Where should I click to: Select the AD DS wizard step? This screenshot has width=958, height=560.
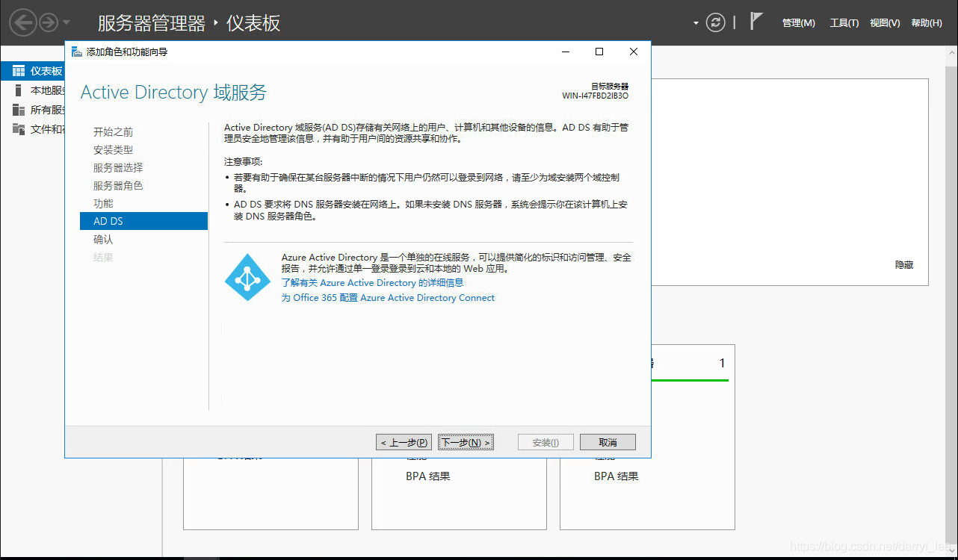tap(143, 221)
